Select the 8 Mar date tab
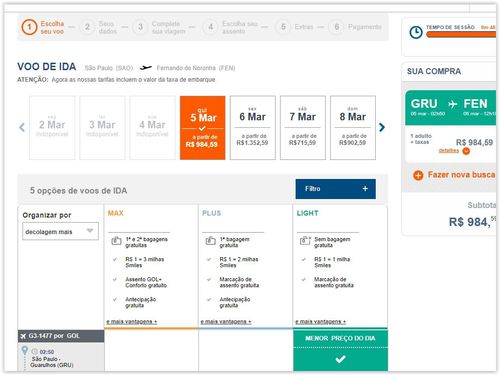This screenshot has width=500, height=375. [x=353, y=128]
